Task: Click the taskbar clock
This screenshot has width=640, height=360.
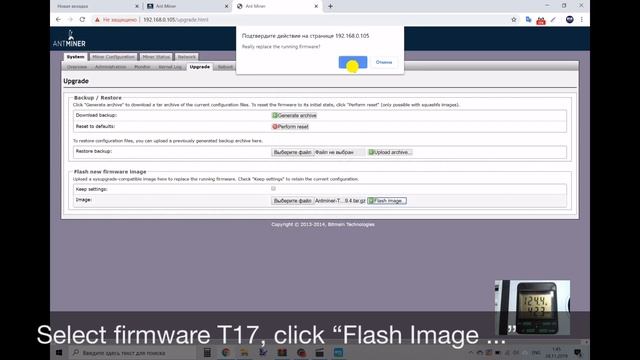Action: [x=557, y=353]
